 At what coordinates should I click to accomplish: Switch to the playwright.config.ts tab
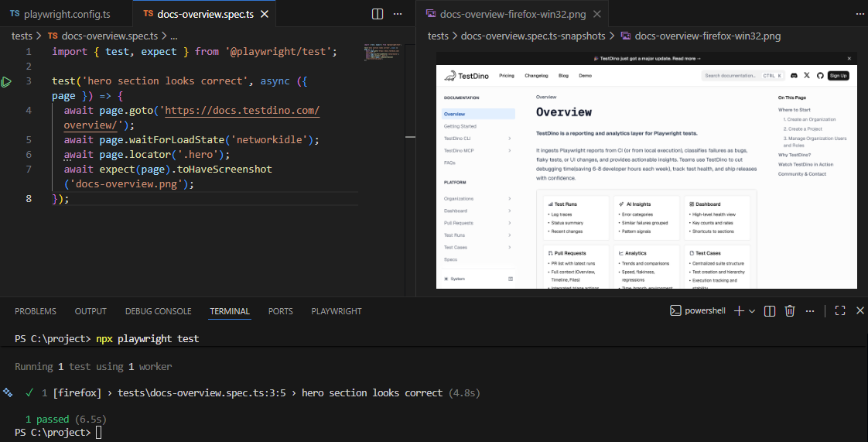pos(65,14)
